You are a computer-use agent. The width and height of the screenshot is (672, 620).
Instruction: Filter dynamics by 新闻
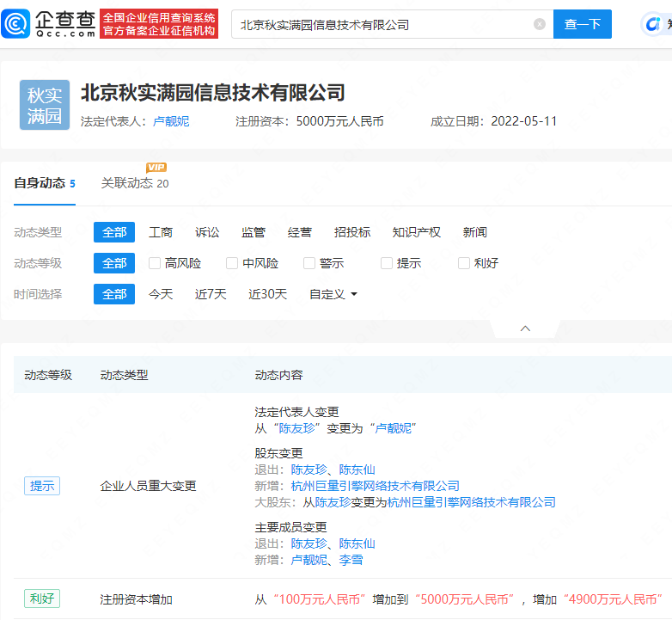475,232
